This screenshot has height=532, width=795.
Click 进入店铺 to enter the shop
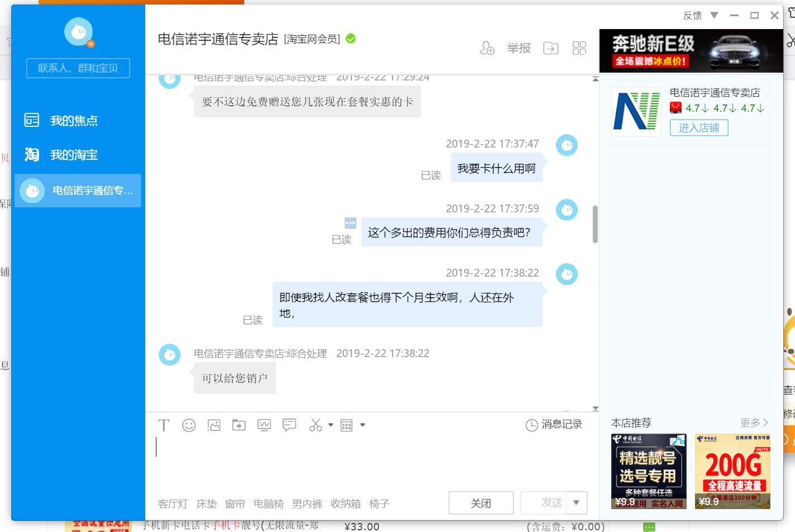(699, 128)
